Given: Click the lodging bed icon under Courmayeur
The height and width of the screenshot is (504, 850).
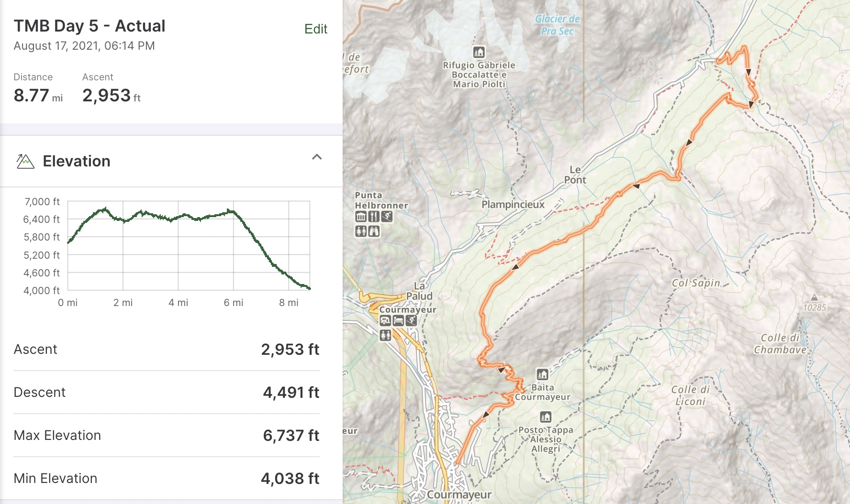Looking at the screenshot, I should tap(398, 321).
